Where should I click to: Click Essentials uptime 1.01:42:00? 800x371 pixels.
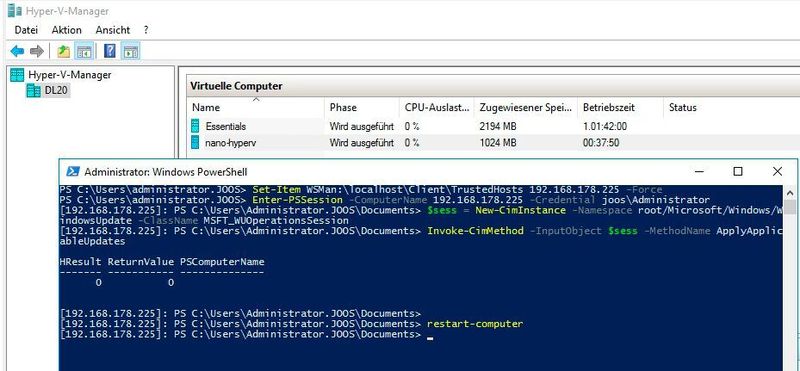click(605, 126)
